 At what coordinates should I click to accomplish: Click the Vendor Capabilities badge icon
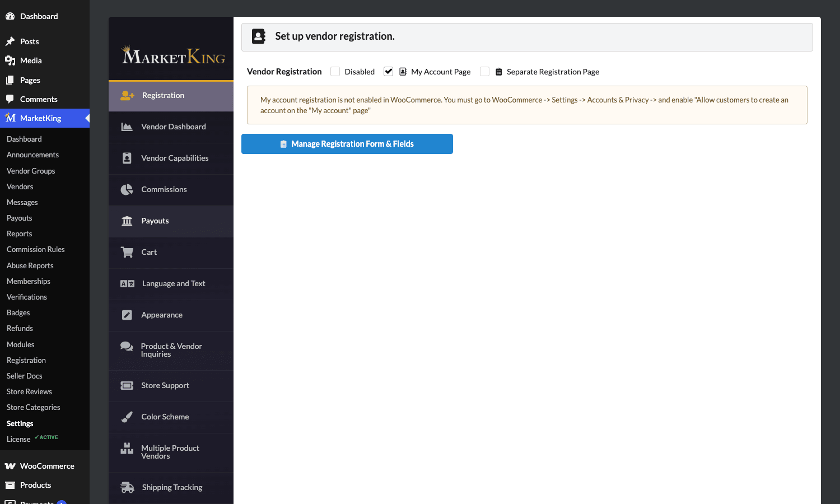click(127, 158)
